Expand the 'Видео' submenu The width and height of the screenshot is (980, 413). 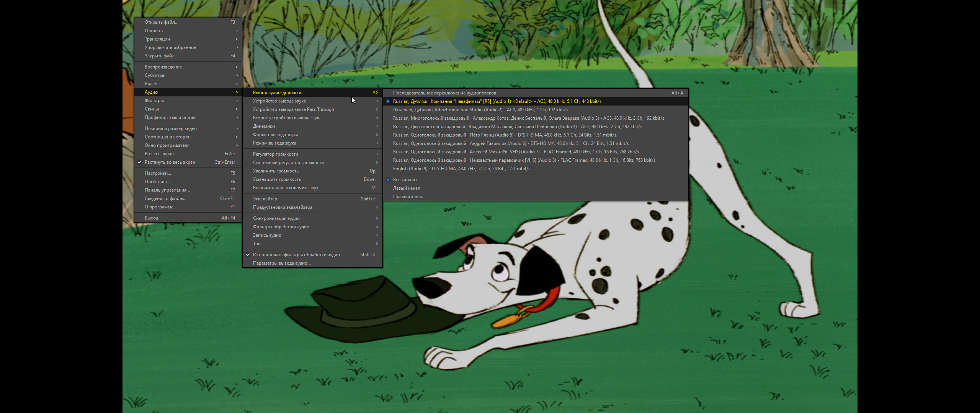tap(188, 84)
